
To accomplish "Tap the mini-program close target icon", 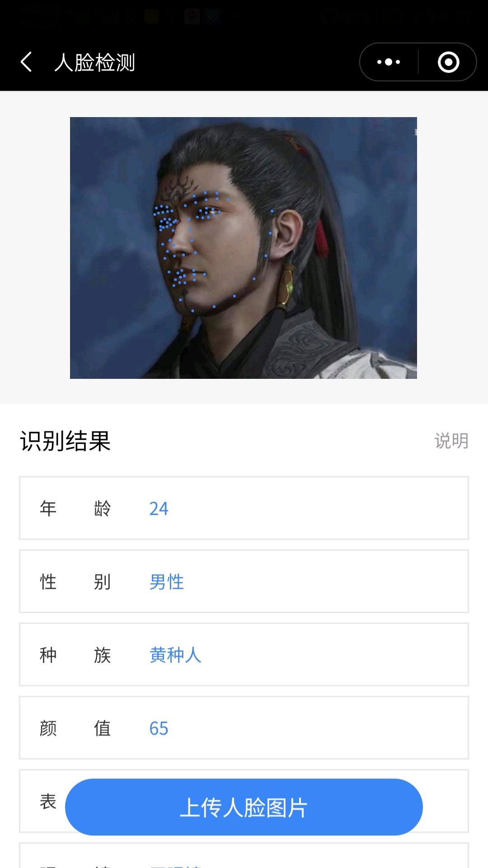I will [448, 62].
